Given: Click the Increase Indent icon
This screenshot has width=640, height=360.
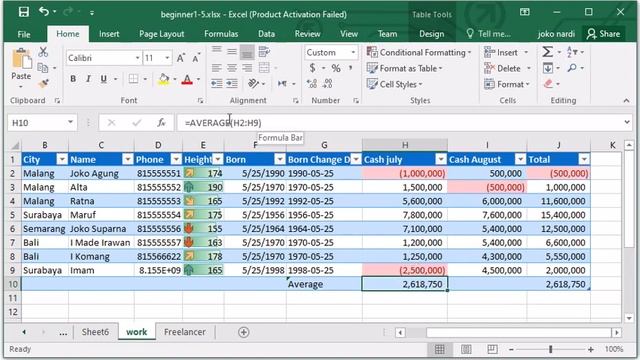Looking at the screenshot, I should coord(232,83).
